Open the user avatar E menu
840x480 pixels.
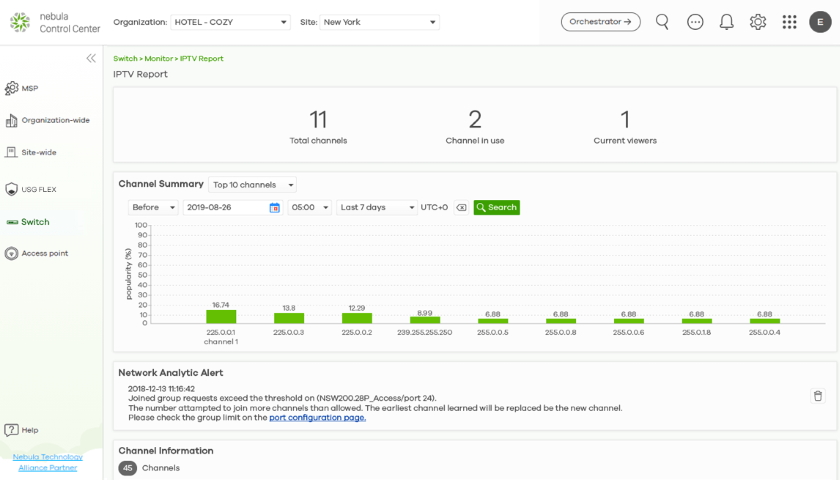(x=820, y=22)
